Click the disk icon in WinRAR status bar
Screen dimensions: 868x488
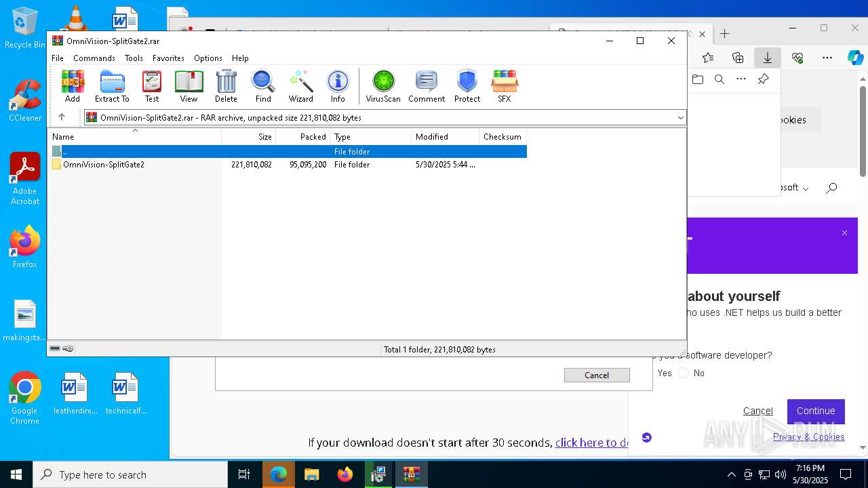click(x=55, y=348)
